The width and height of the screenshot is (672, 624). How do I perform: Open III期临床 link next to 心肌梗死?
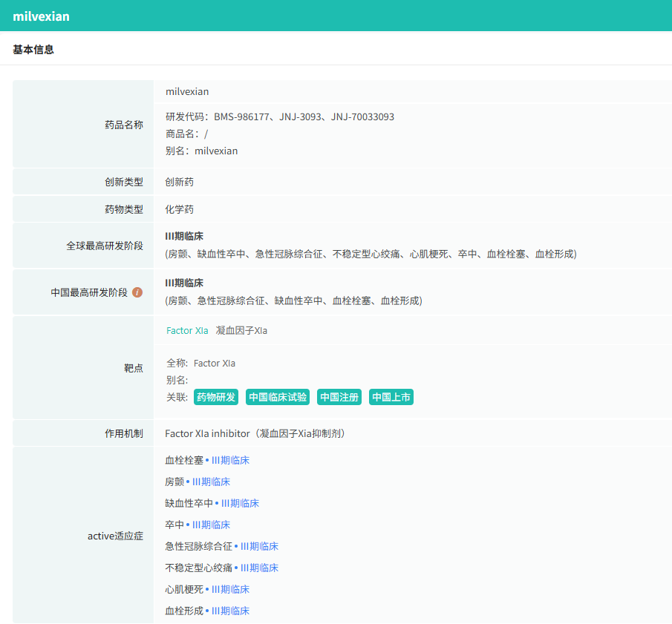230,589
